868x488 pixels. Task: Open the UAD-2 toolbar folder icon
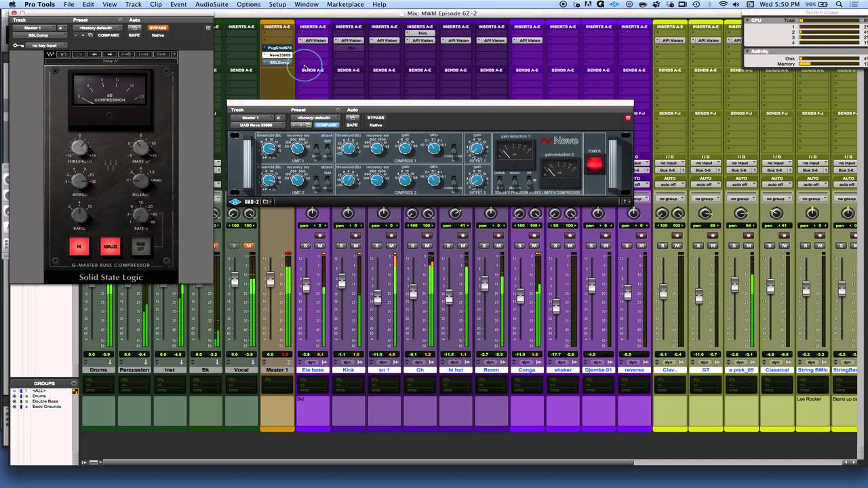tap(267, 201)
